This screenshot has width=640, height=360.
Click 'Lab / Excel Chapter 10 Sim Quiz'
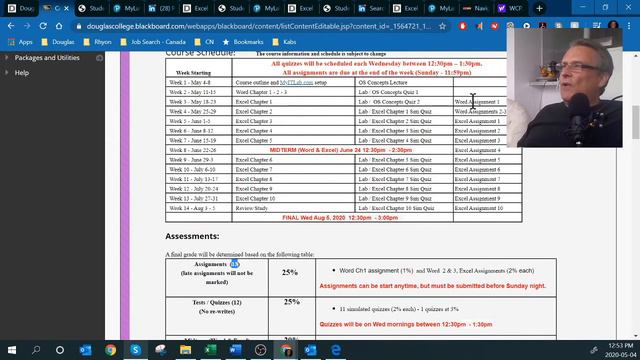click(x=404, y=208)
